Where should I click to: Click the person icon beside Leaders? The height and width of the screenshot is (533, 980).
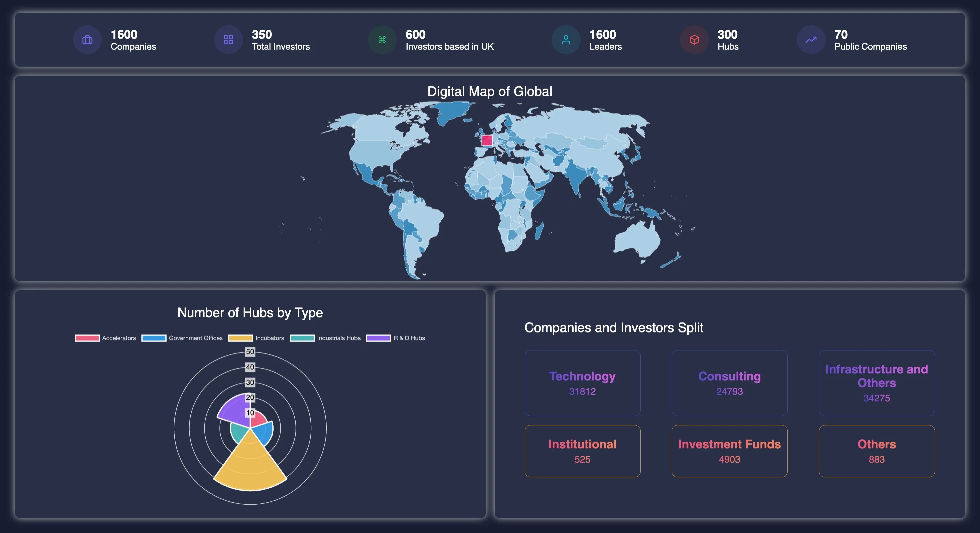[566, 40]
